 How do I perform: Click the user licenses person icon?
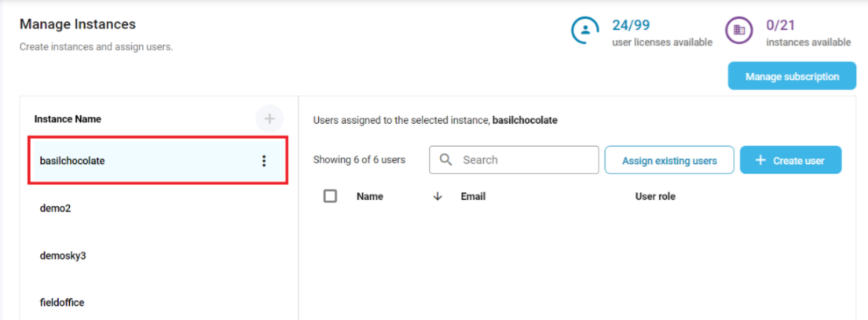(584, 31)
